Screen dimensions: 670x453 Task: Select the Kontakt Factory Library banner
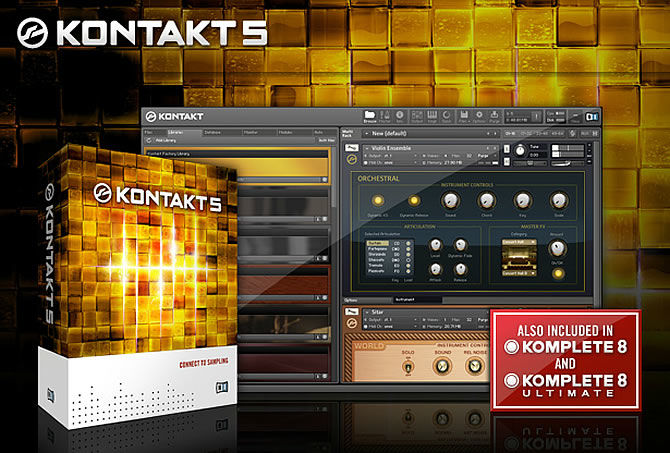point(237,167)
